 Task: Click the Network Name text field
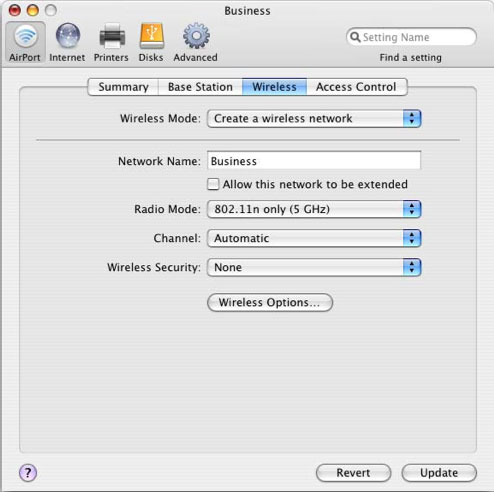tap(314, 161)
